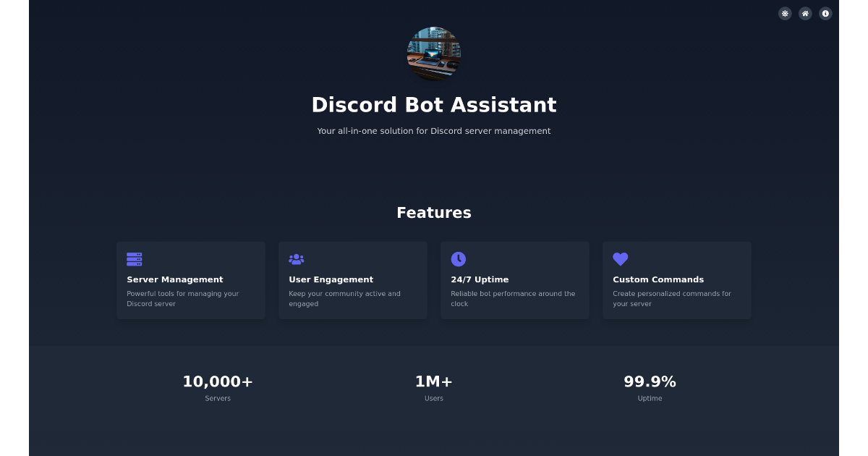868x456 pixels.
Task: Select the 24/7 Uptime clock icon
Action: [458, 258]
